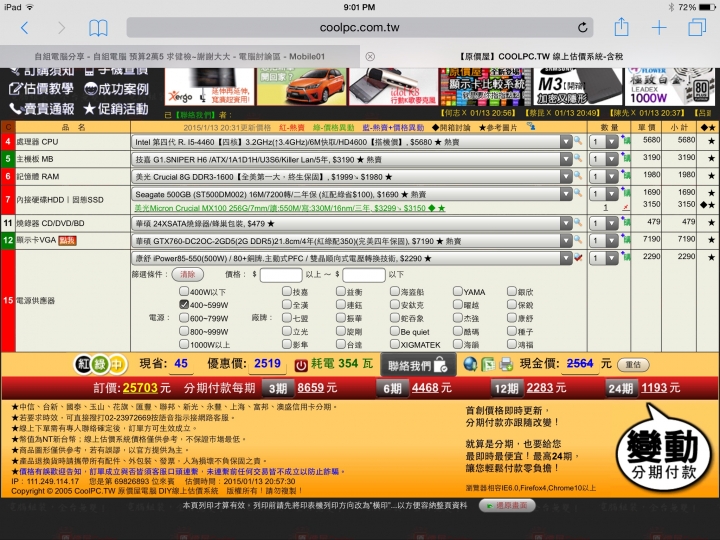Uncheck the 400~599W power filter
The image size is (720, 540).
184,304
